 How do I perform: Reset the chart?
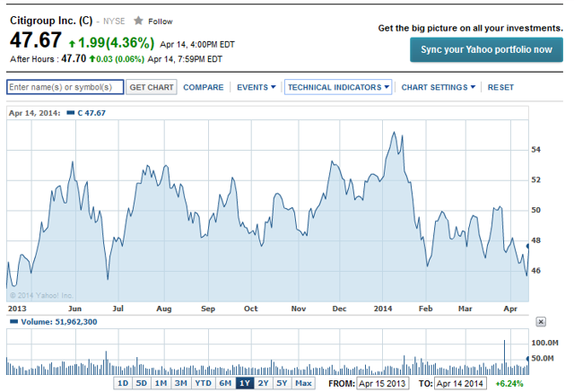pyautogui.click(x=500, y=87)
